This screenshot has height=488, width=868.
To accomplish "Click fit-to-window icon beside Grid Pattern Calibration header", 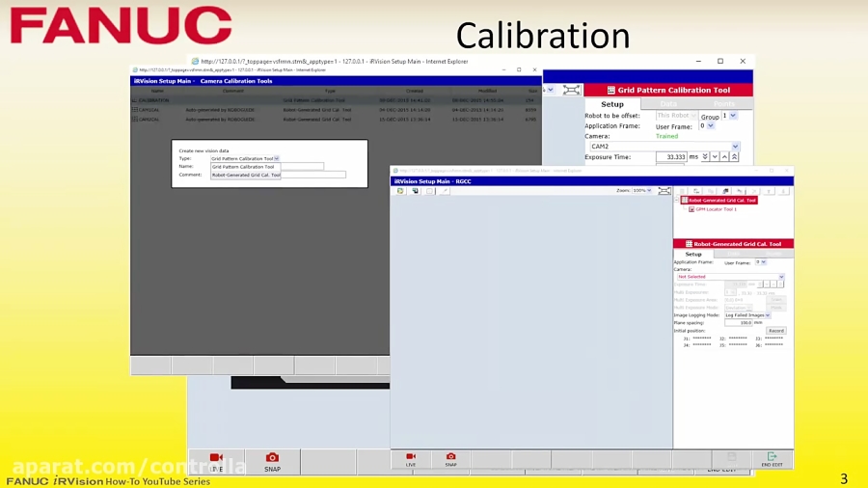I will [x=571, y=90].
